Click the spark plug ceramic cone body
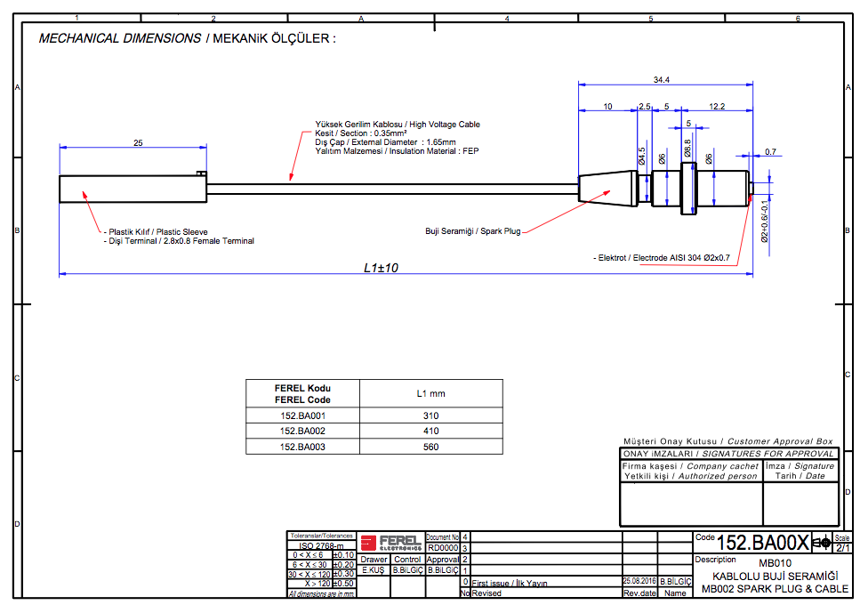868x613 pixels. [x=608, y=189]
